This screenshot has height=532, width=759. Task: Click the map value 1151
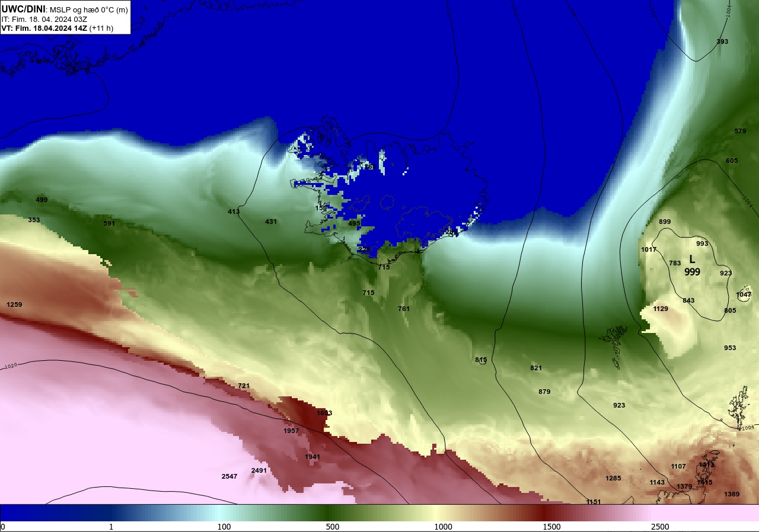click(594, 502)
